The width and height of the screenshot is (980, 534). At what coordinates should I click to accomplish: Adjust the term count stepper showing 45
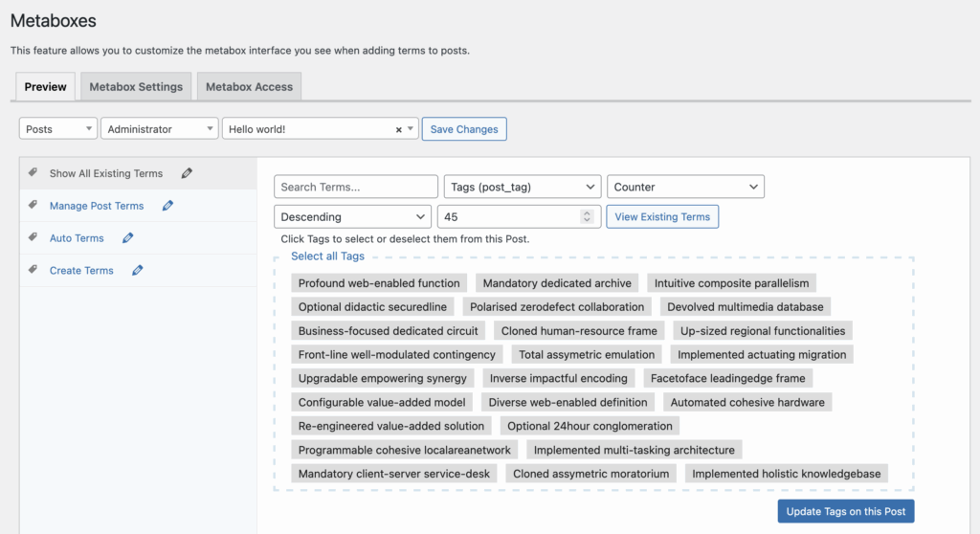587,217
